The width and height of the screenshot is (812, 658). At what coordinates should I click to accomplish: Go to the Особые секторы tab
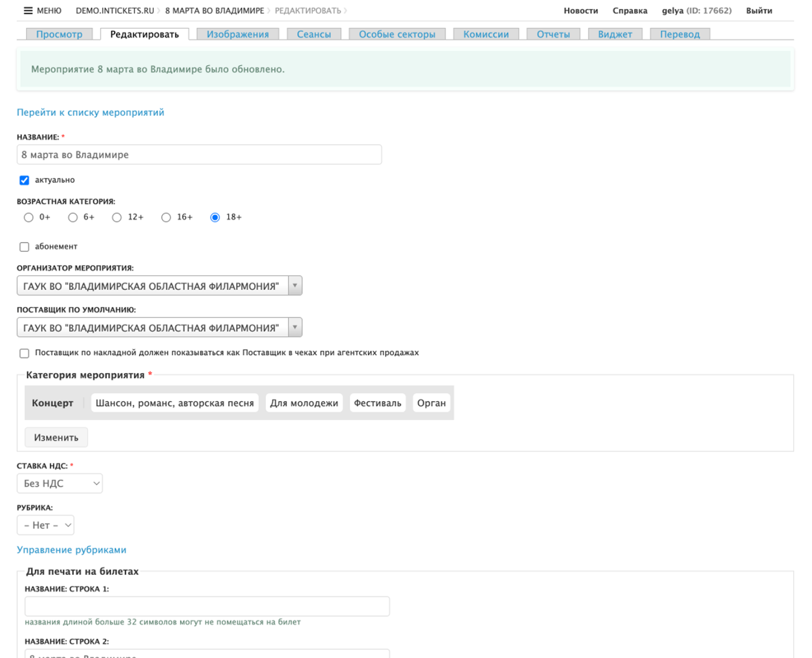click(397, 34)
